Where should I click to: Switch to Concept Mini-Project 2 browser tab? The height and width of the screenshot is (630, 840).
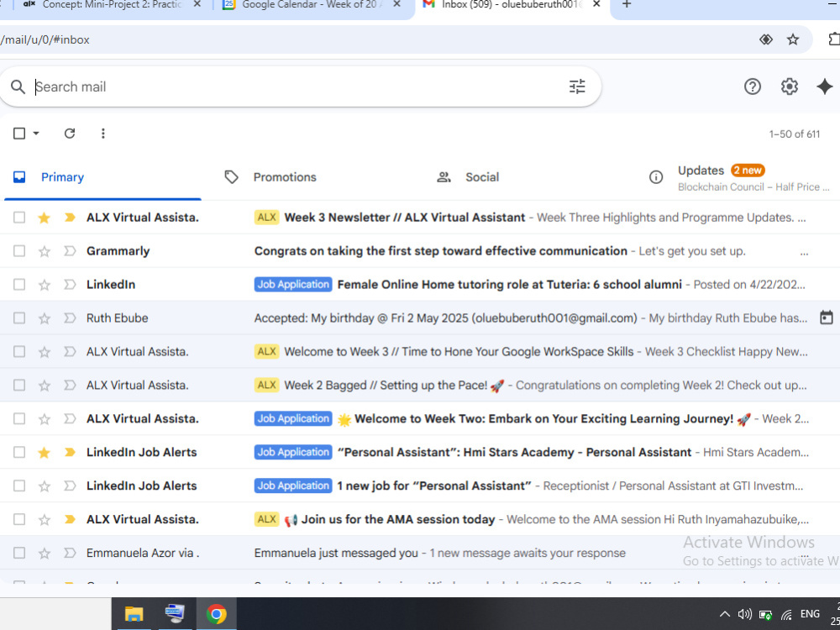(x=112, y=5)
